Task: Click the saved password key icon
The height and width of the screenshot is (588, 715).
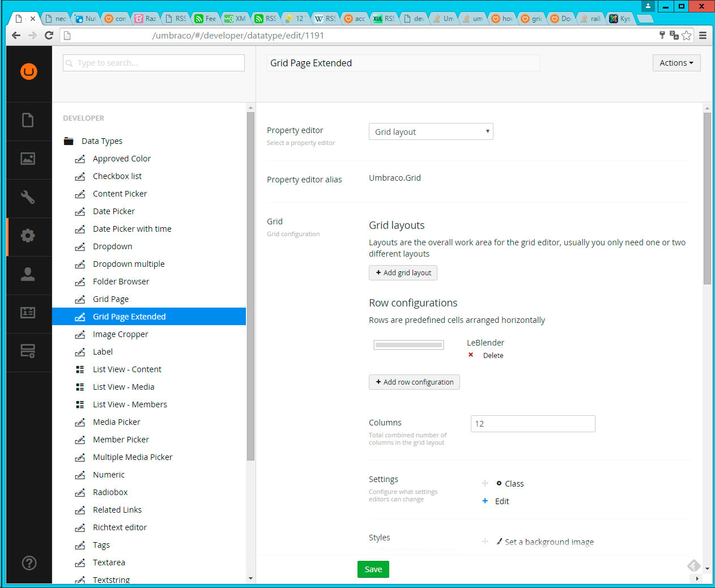Action: [x=662, y=35]
